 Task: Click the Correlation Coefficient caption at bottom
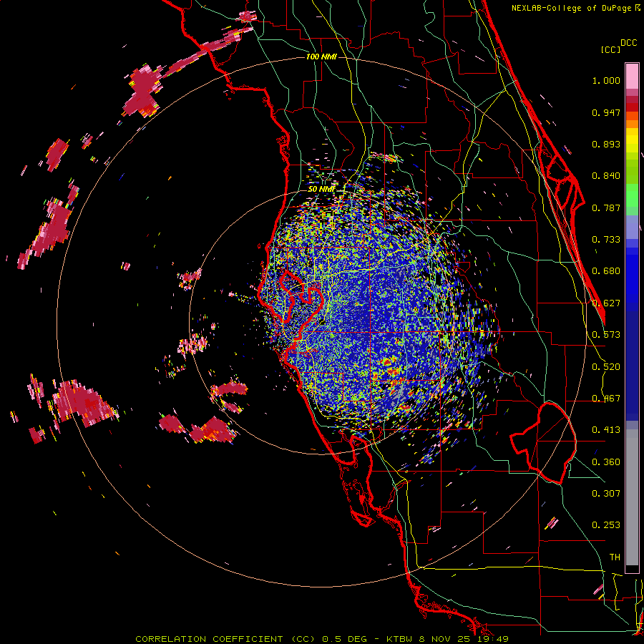coord(322,639)
